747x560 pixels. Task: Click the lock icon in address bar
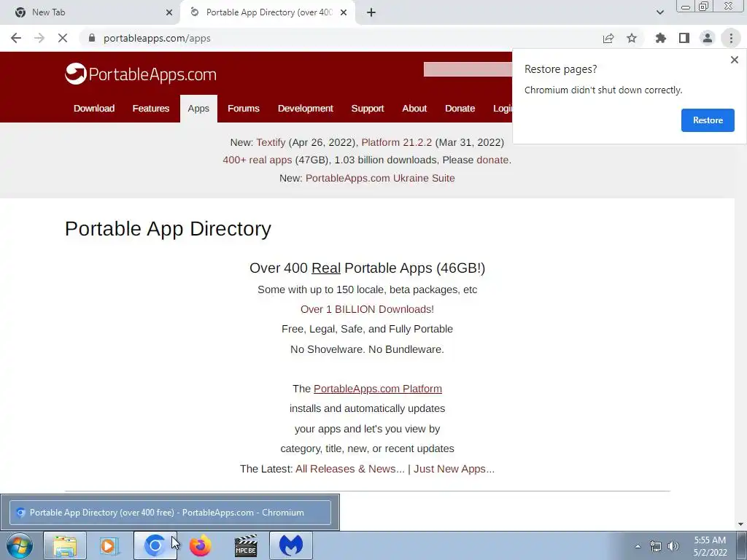[x=92, y=38]
